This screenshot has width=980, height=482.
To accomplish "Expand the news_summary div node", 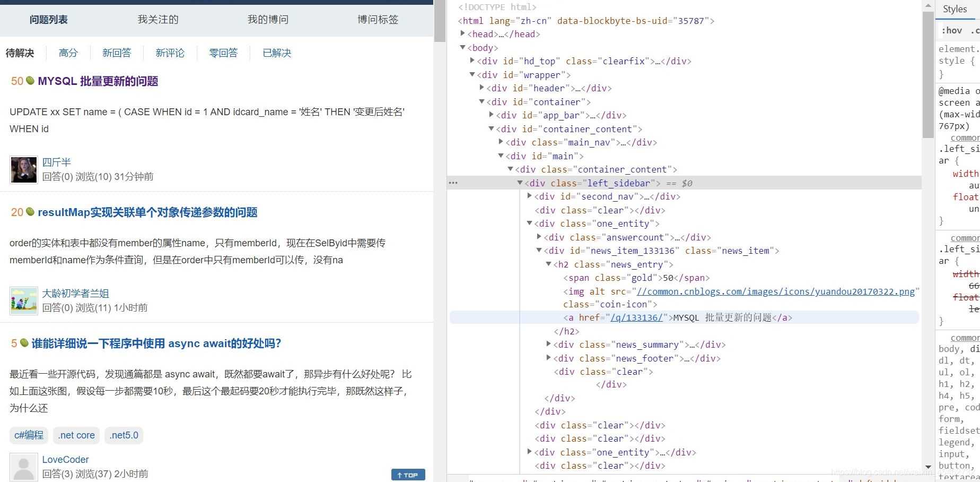I will click(x=548, y=344).
